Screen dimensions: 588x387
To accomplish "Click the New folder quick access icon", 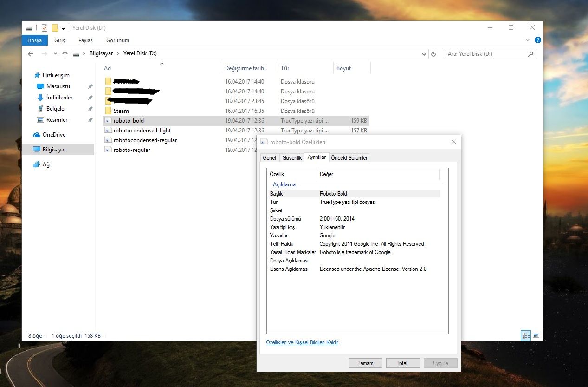I will click(x=55, y=28).
